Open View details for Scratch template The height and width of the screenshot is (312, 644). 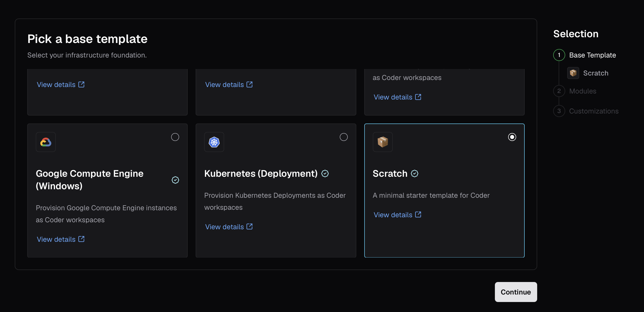tap(398, 215)
